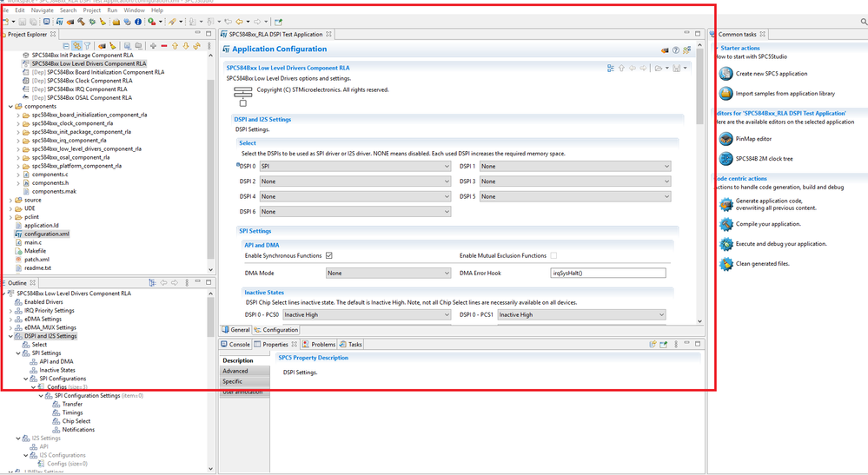The width and height of the screenshot is (868, 475).
Task: Expand IRQ Priority Settings in Outline
Action: [x=10, y=311]
